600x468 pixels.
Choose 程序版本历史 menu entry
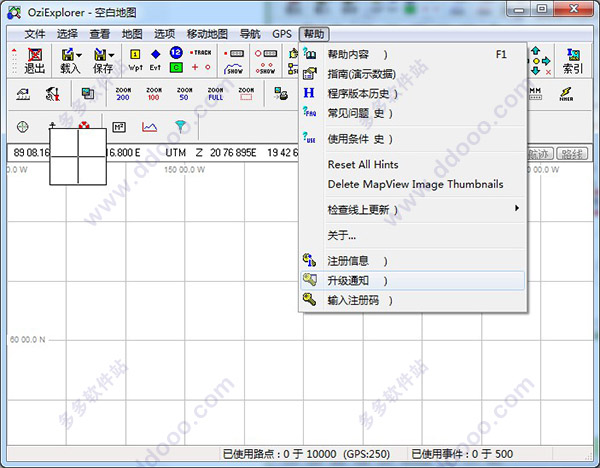(x=412, y=93)
